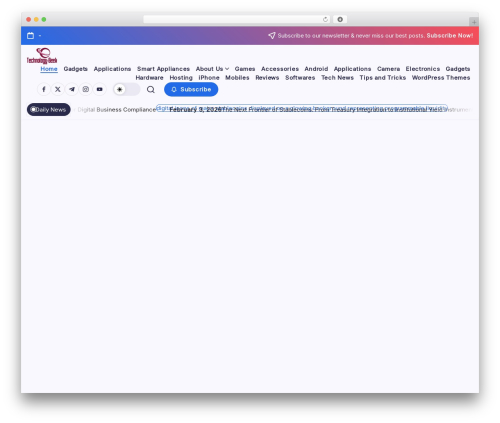
Task: Open the Digital Business Compliance ticker headline
Action: pos(117,110)
